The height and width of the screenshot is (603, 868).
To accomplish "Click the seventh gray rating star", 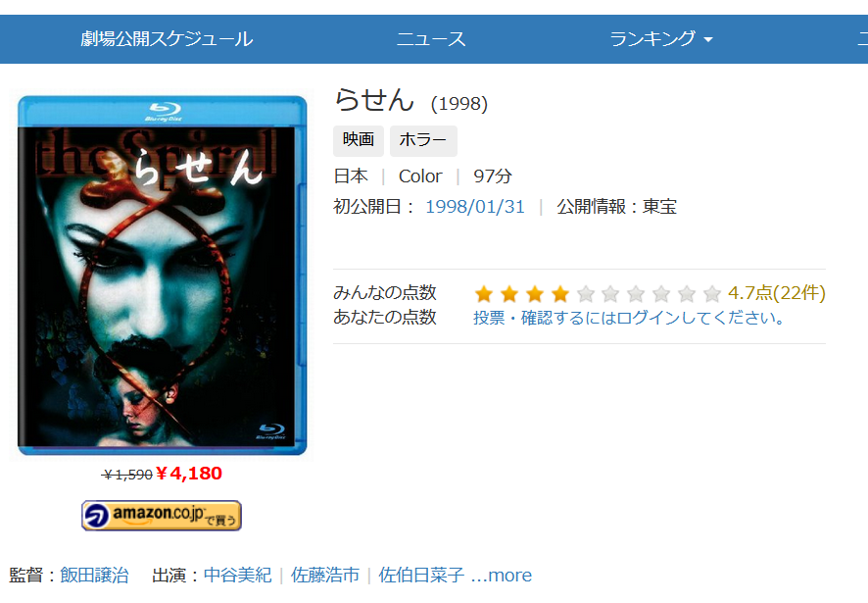I will coord(636,294).
